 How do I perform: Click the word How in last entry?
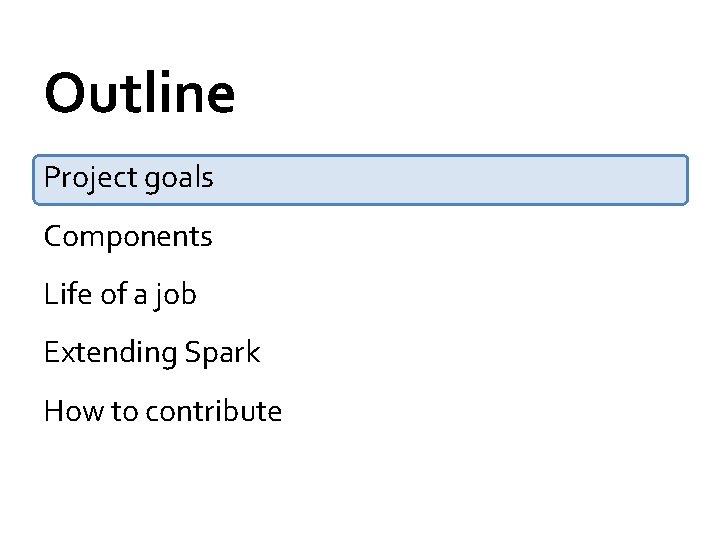[x=74, y=411]
